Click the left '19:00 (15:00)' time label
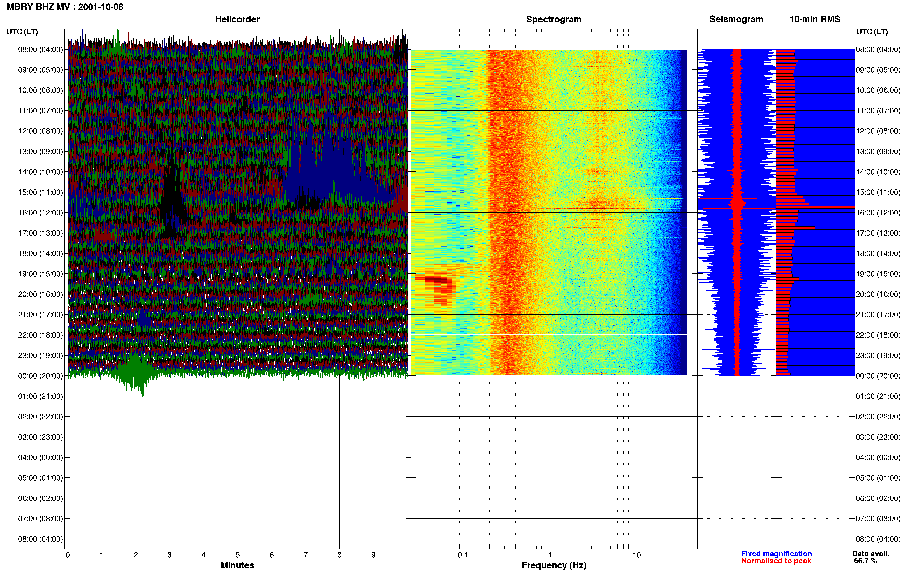 pyautogui.click(x=40, y=274)
